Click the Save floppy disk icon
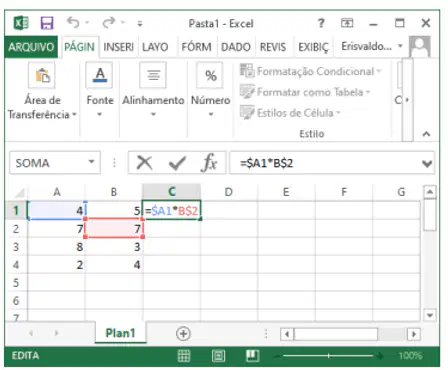This screenshot has height=370, width=448. pyautogui.click(x=47, y=23)
